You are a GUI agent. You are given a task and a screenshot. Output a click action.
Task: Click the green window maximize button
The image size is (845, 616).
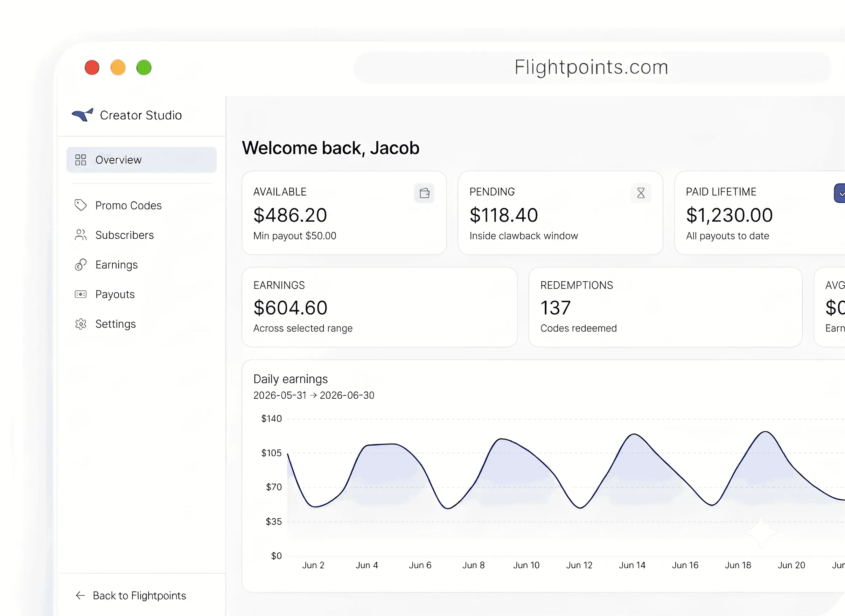click(x=144, y=68)
